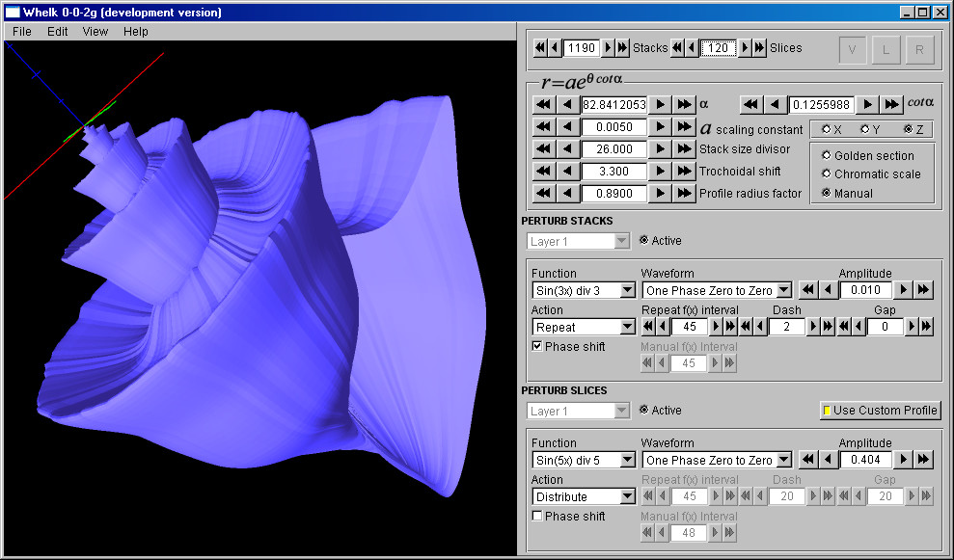
Task: Click fast-forward arrow for alpha angle value
Action: [x=684, y=104]
